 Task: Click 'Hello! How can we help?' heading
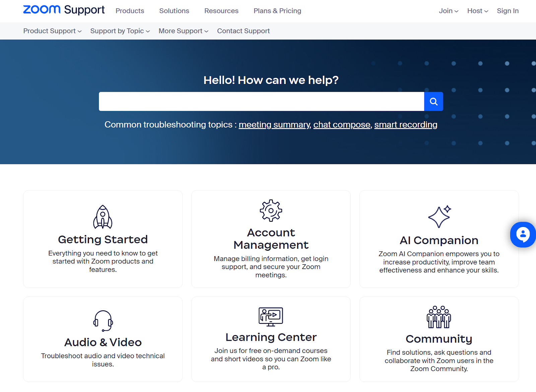[271, 80]
